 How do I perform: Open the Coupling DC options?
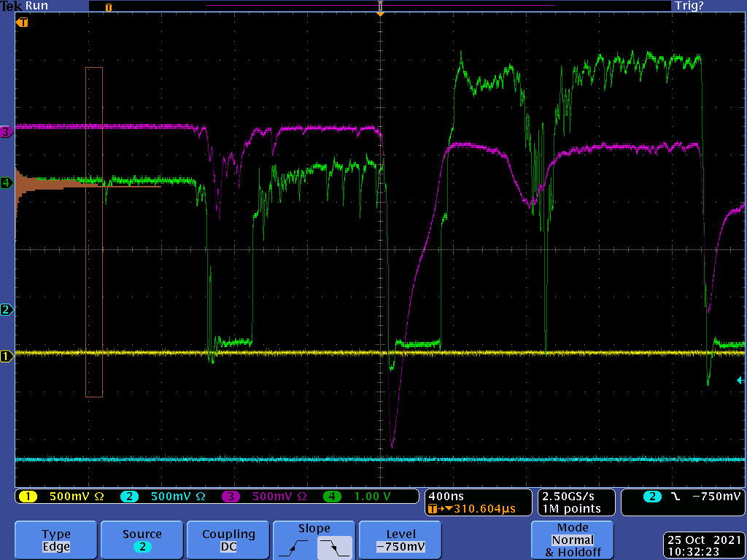(x=228, y=540)
